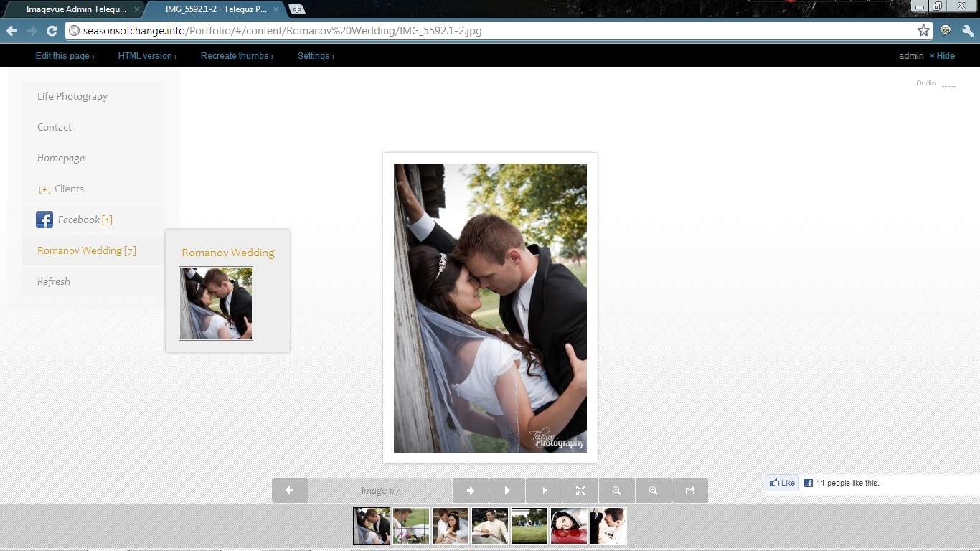980x551 pixels.
Task: Click the Image 1/7 counter label
Action: 380,491
